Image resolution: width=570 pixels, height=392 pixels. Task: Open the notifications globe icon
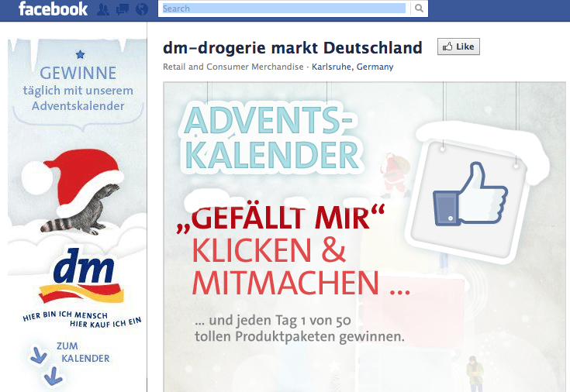coord(142,9)
